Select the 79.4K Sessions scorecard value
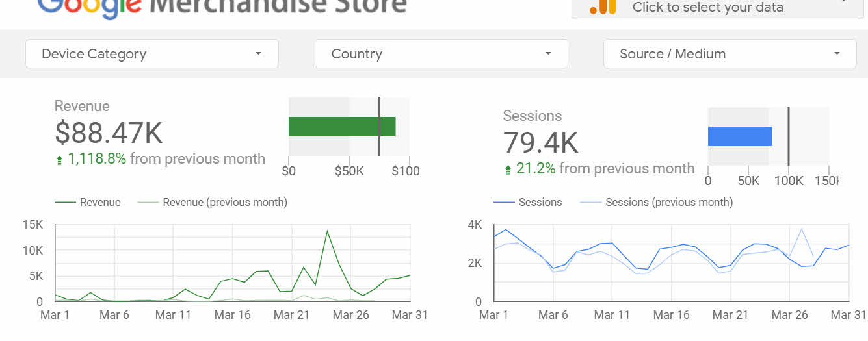Image resolution: width=868 pixels, height=341 pixels. click(540, 143)
